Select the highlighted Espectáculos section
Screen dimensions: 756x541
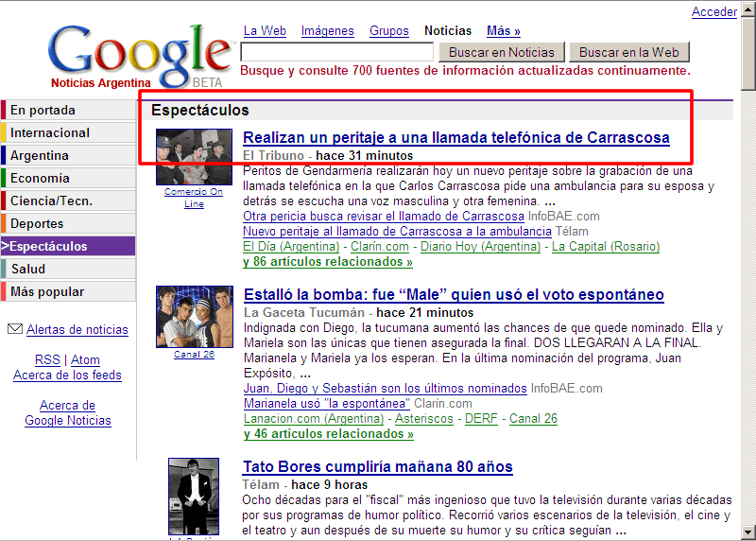[68, 246]
